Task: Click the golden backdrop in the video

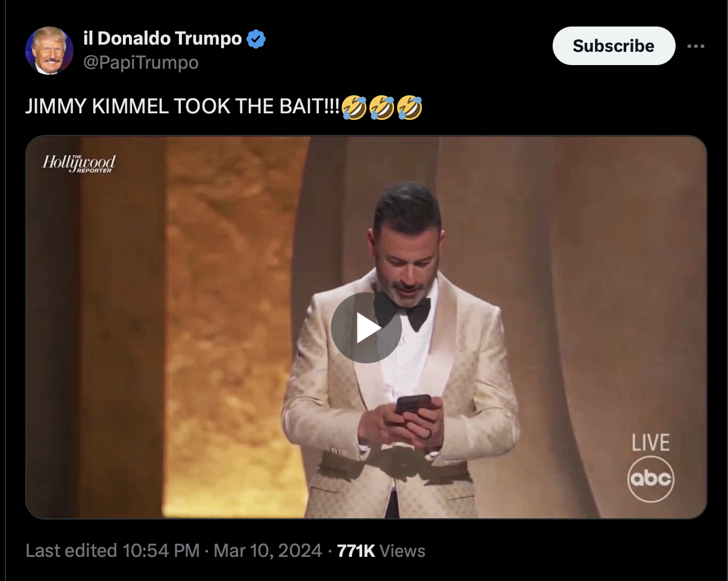Action: [235, 325]
